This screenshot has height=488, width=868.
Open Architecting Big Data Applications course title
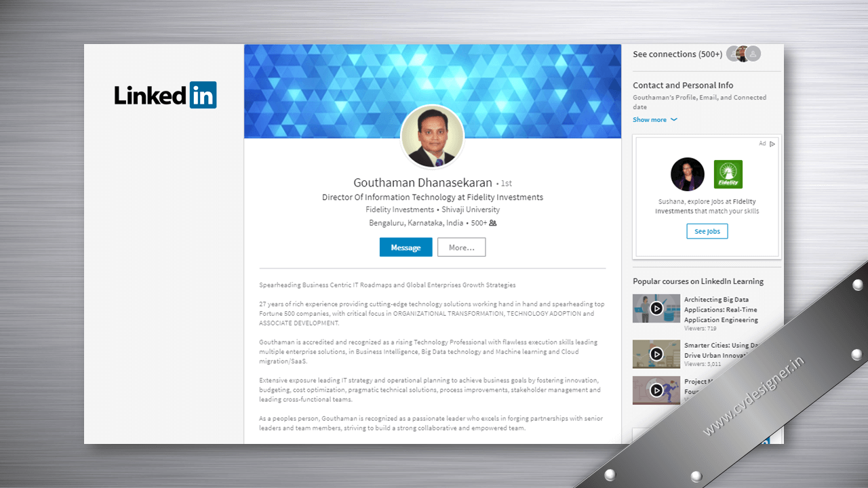721,309
